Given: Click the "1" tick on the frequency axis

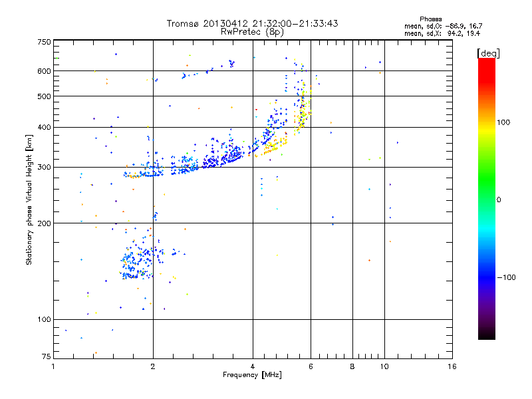Looking at the screenshot, I should click(53, 366).
